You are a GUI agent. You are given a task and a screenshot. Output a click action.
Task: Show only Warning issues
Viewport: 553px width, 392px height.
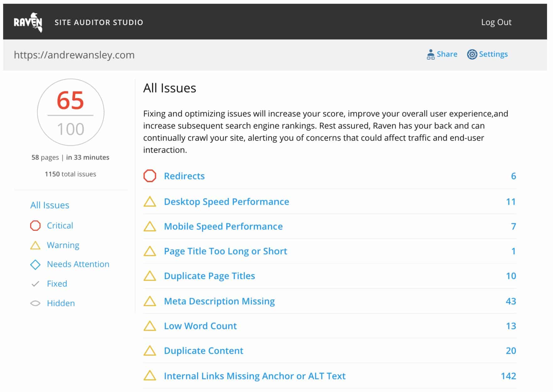(x=63, y=245)
